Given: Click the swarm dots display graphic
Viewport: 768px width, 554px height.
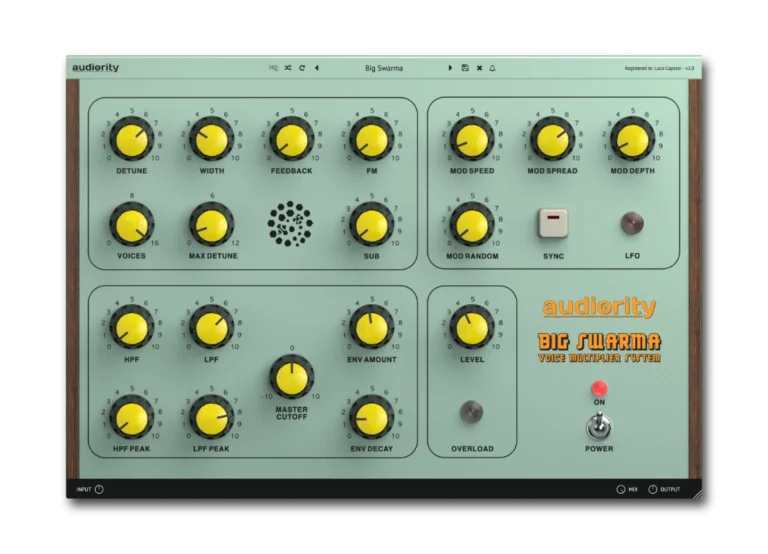Looking at the screenshot, I should point(290,224).
